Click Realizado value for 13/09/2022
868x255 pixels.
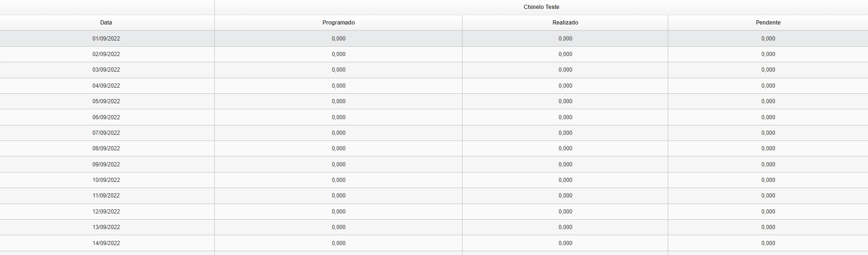(x=565, y=227)
